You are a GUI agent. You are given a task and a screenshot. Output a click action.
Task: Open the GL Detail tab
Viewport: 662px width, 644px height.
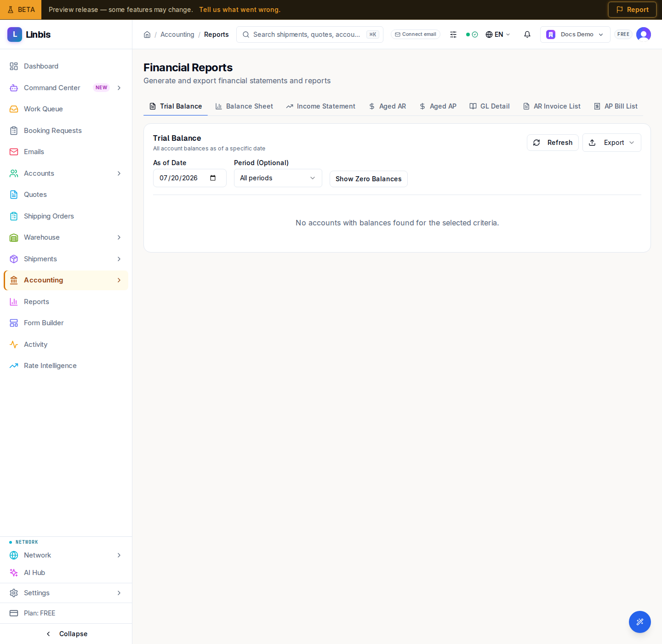point(490,106)
